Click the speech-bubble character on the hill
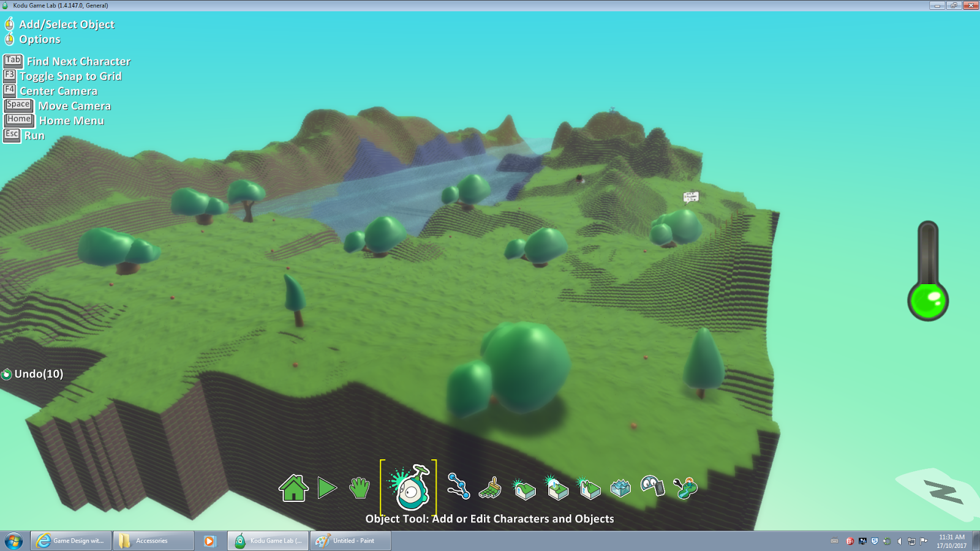The image size is (980, 551). point(690,197)
